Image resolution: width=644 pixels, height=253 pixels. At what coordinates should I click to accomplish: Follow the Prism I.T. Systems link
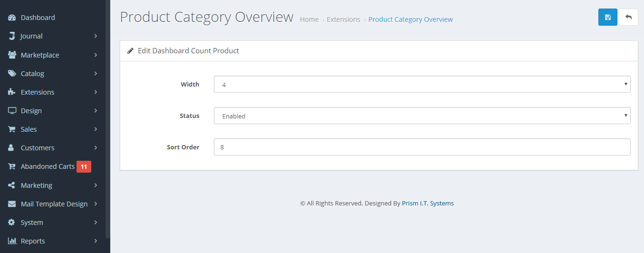pos(428,203)
